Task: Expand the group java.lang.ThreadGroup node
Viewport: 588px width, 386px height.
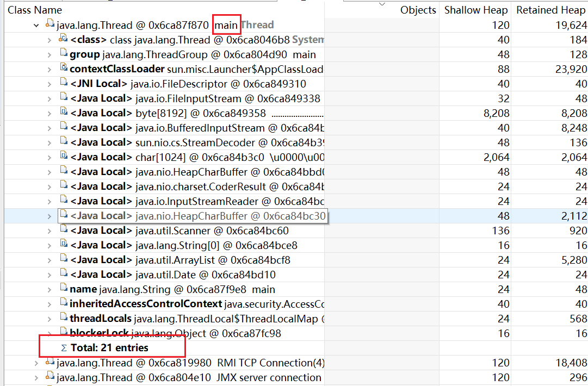Action: pos(49,54)
